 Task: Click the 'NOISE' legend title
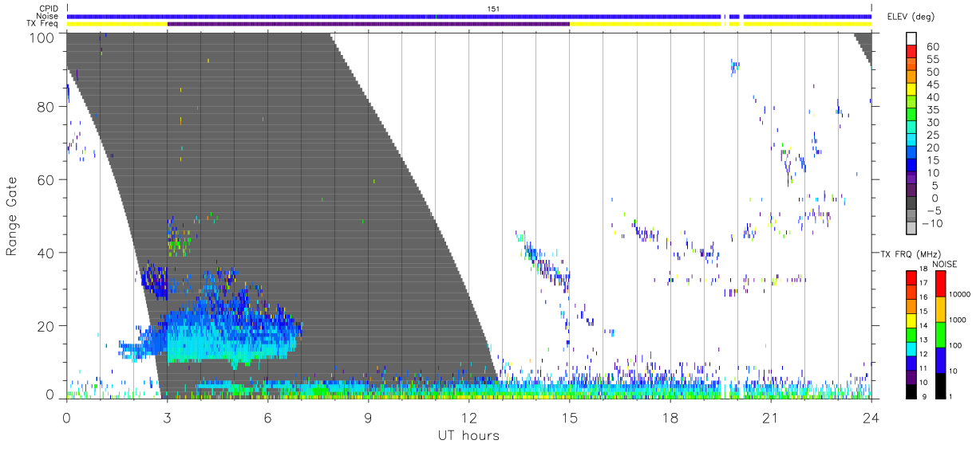(946, 264)
